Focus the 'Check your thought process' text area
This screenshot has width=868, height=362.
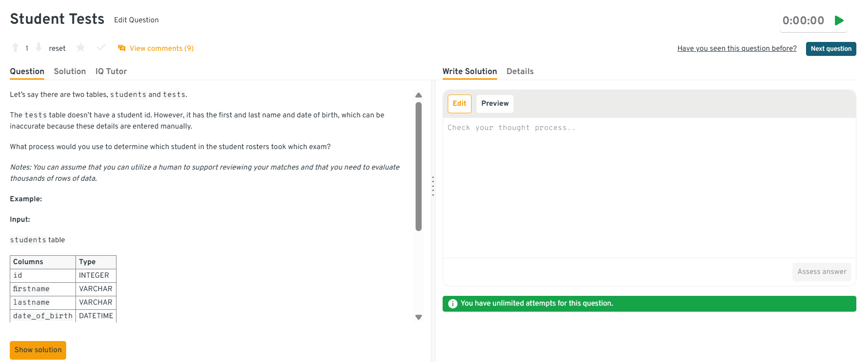point(649,187)
